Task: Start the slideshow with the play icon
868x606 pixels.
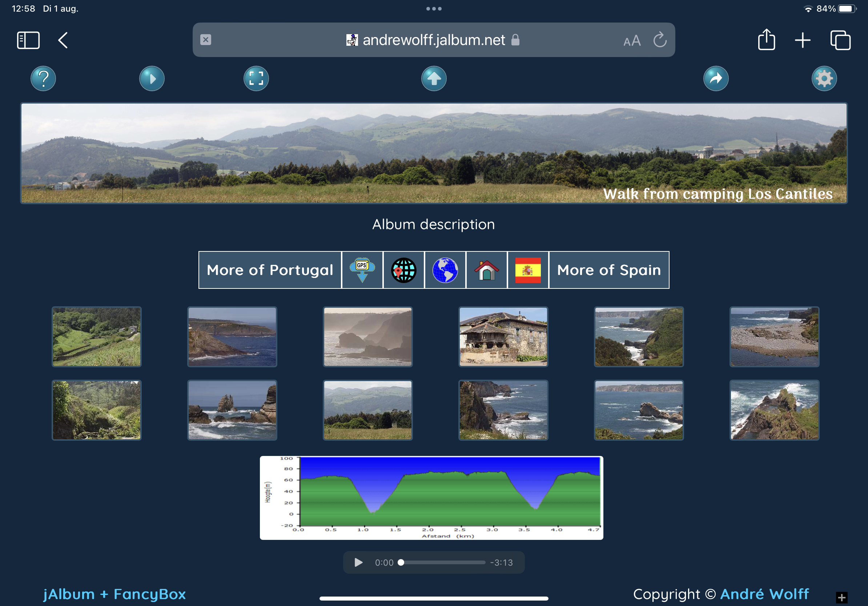Action: coord(152,78)
